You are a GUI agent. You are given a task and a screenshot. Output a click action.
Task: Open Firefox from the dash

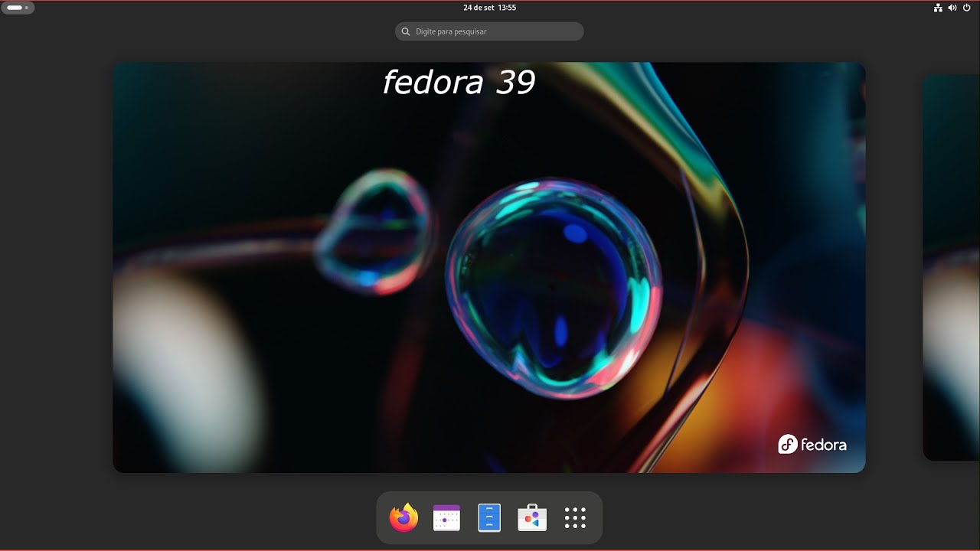(x=403, y=517)
